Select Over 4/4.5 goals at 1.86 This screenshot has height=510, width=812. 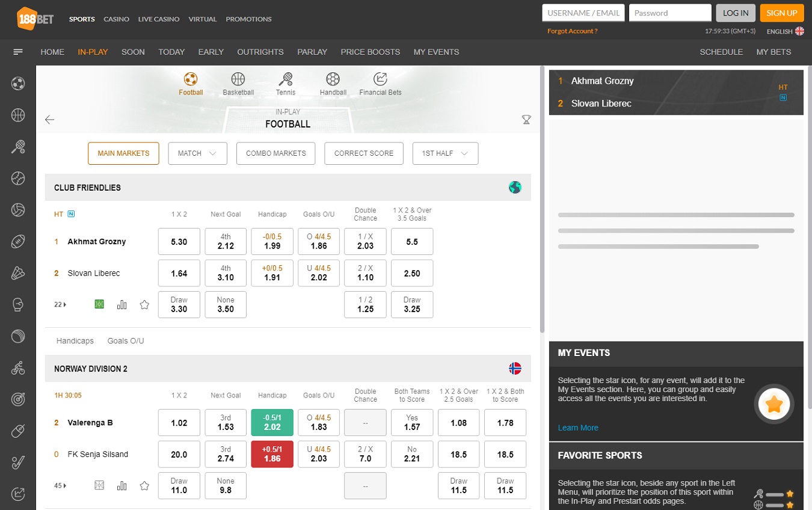point(319,241)
